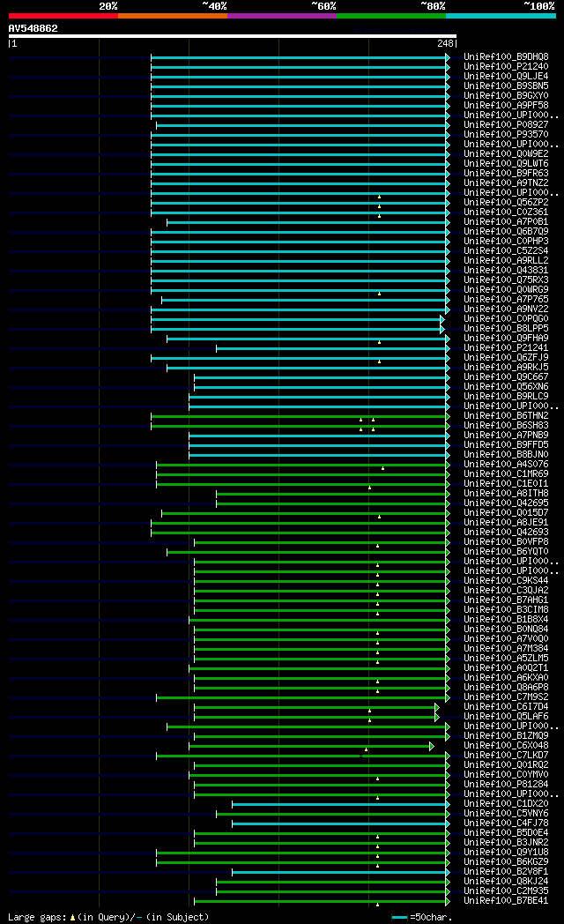Select the UniRef100_Q0W9E2 entry

click(506, 153)
